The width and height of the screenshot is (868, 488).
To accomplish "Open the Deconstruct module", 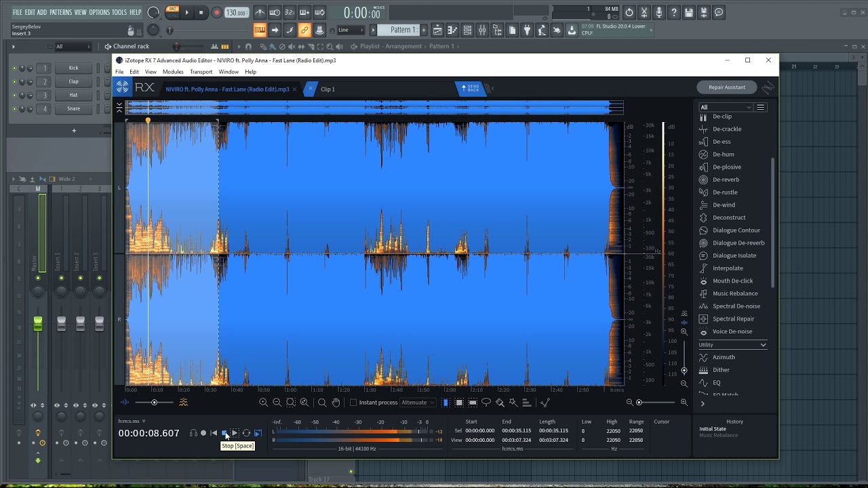I will pos(729,218).
